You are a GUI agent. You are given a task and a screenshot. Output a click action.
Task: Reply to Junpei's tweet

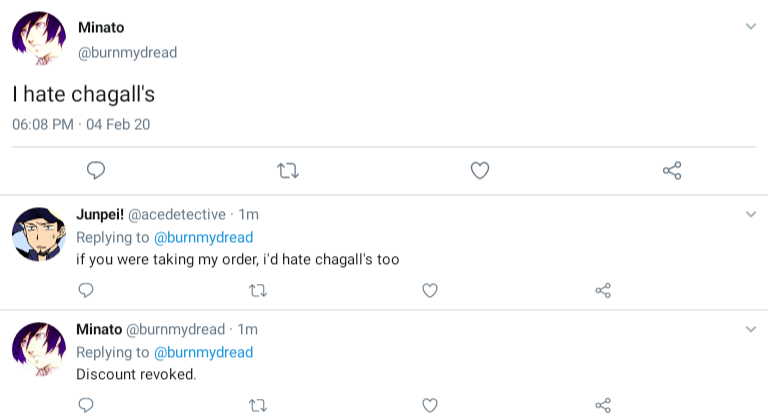86,290
